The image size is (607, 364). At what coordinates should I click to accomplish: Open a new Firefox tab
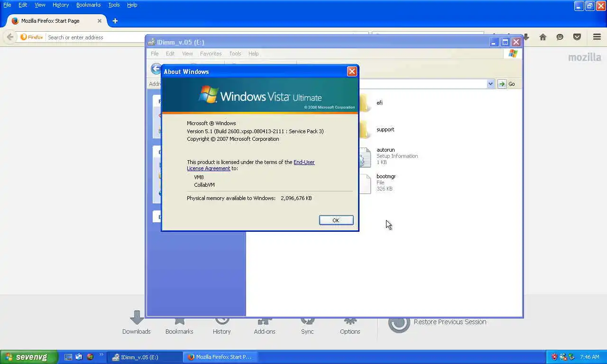[115, 21]
